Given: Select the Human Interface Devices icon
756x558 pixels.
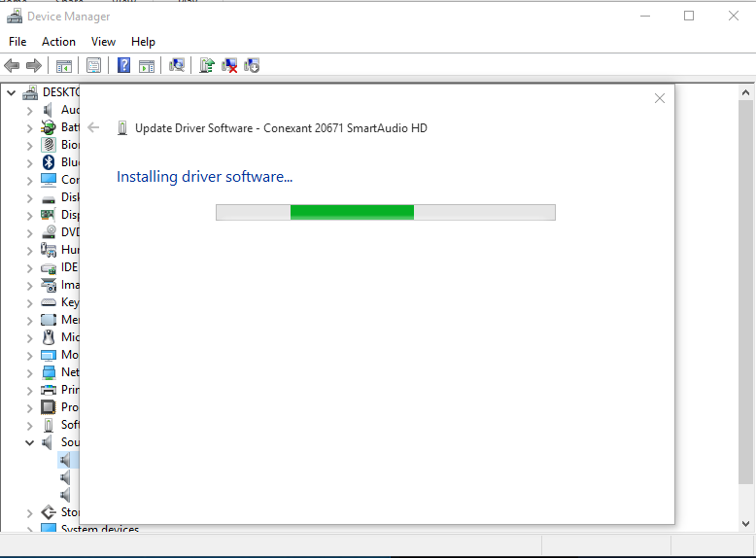Looking at the screenshot, I should point(49,250).
